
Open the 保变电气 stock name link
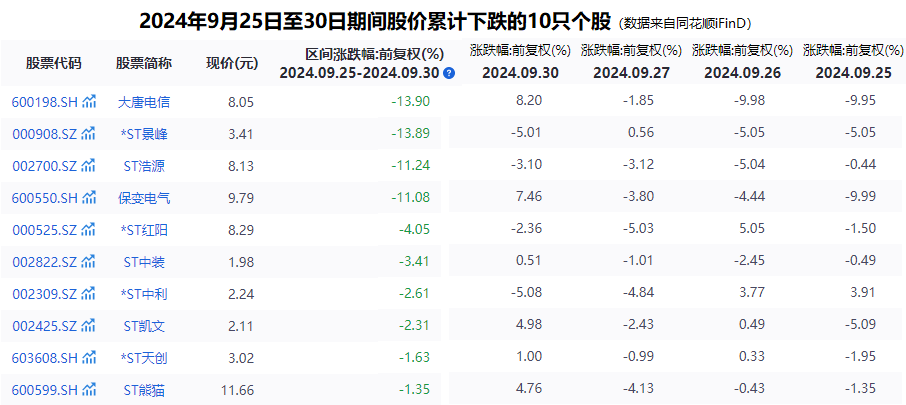click(x=144, y=198)
